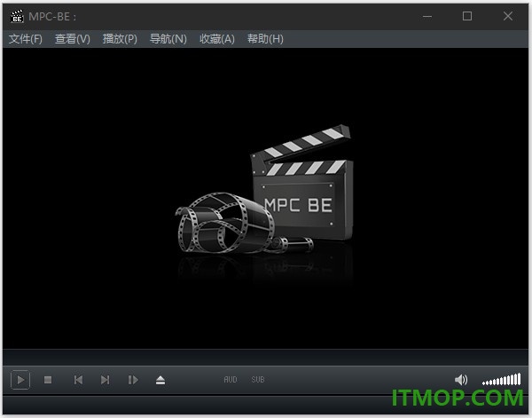Viewport: 532px width, 418px height.
Task: Open a file using the eject icon
Action: click(x=160, y=380)
